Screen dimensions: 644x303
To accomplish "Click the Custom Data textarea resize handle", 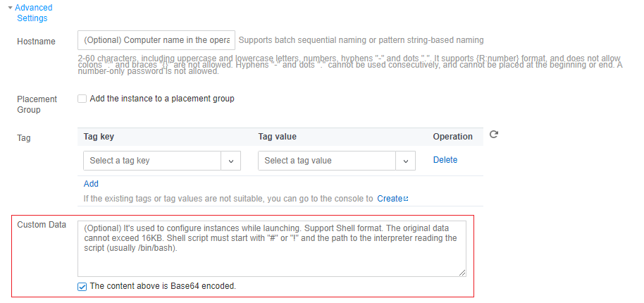I will 462,272.
